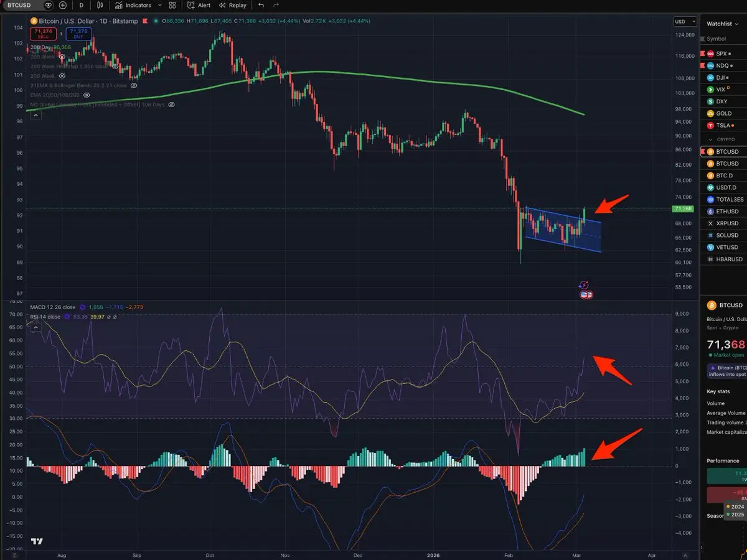Click the red flag beside SPX
This screenshot has height=560, width=747.
[703, 54]
